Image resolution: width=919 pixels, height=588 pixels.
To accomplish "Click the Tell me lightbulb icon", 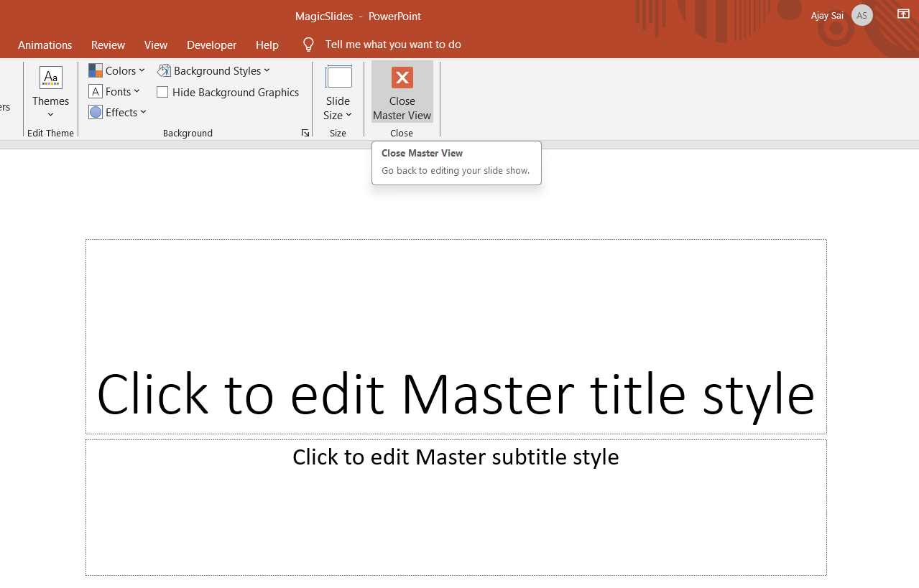I will [308, 45].
